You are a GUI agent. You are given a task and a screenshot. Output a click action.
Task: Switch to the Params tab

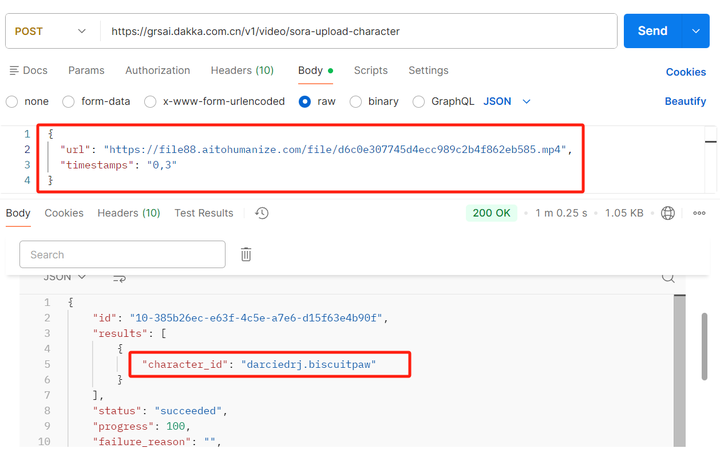coord(86,71)
